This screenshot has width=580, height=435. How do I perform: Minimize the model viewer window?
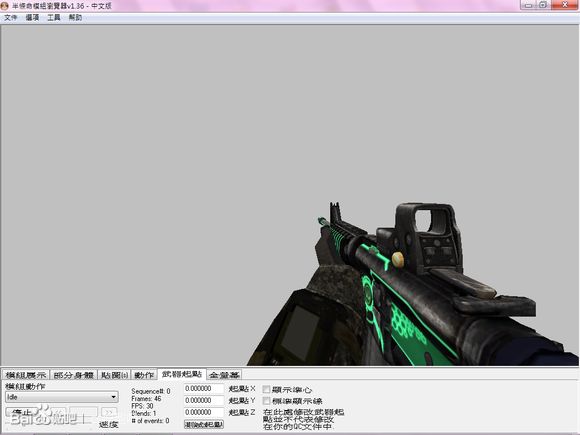point(528,5)
